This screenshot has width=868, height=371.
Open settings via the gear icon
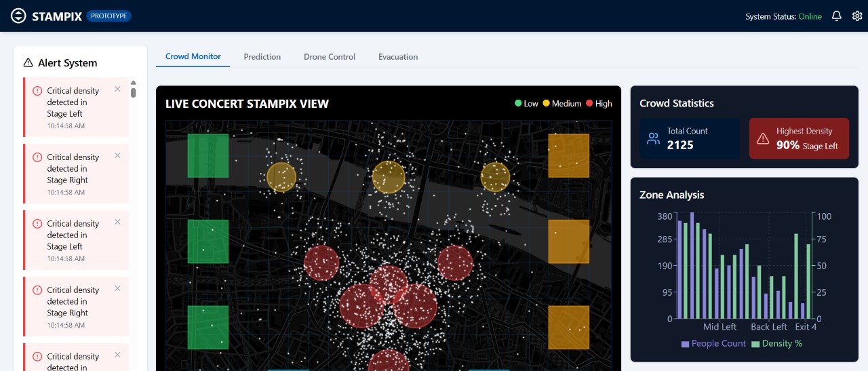click(857, 16)
